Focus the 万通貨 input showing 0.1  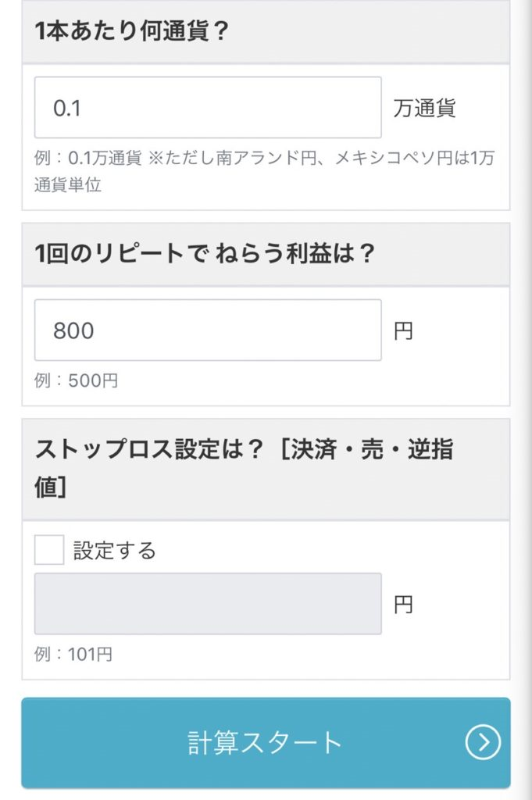point(208,108)
